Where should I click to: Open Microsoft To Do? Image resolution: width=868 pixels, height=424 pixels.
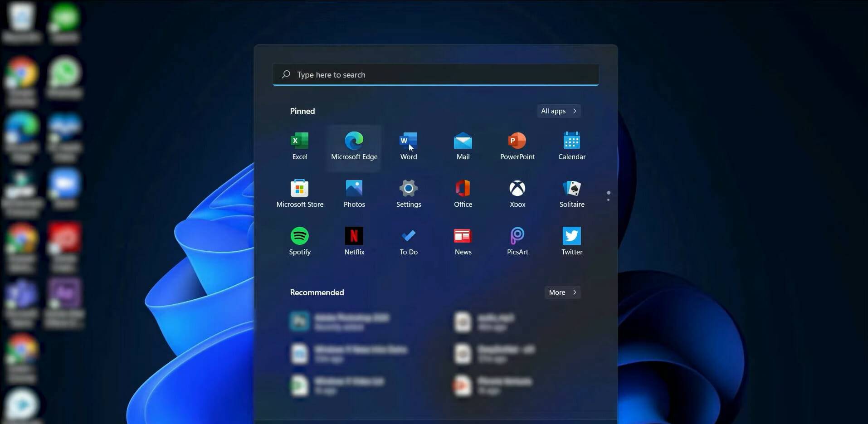pyautogui.click(x=408, y=240)
